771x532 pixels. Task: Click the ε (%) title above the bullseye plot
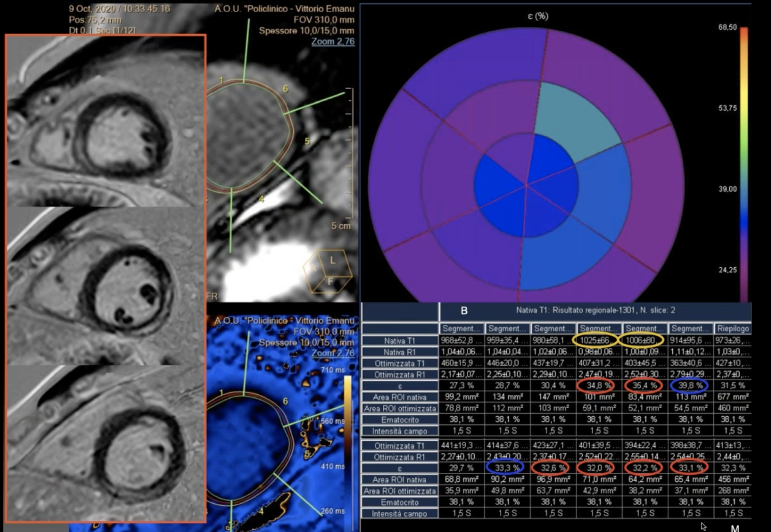[538, 16]
